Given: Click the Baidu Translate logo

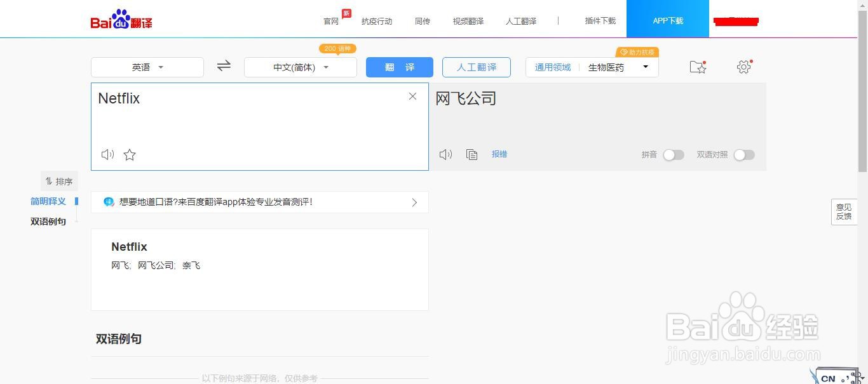Looking at the screenshot, I should 121,20.
